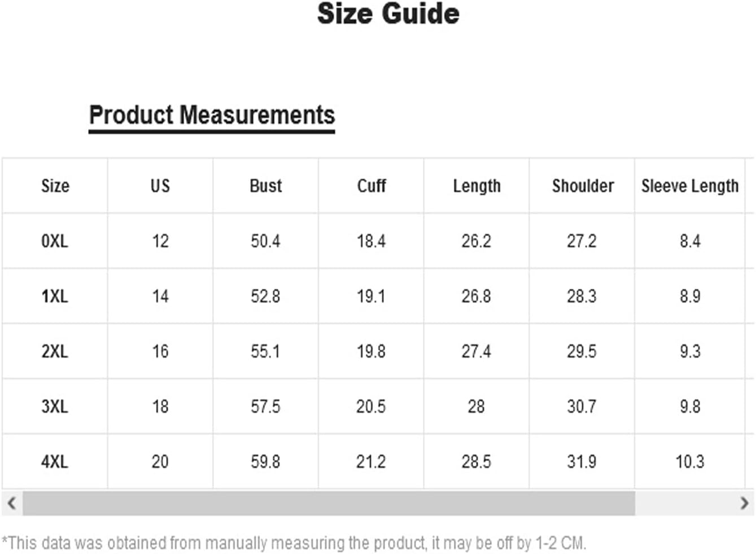The height and width of the screenshot is (554, 756).
Task: Select the Sleeve Length column header
Action: [x=689, y=186]
